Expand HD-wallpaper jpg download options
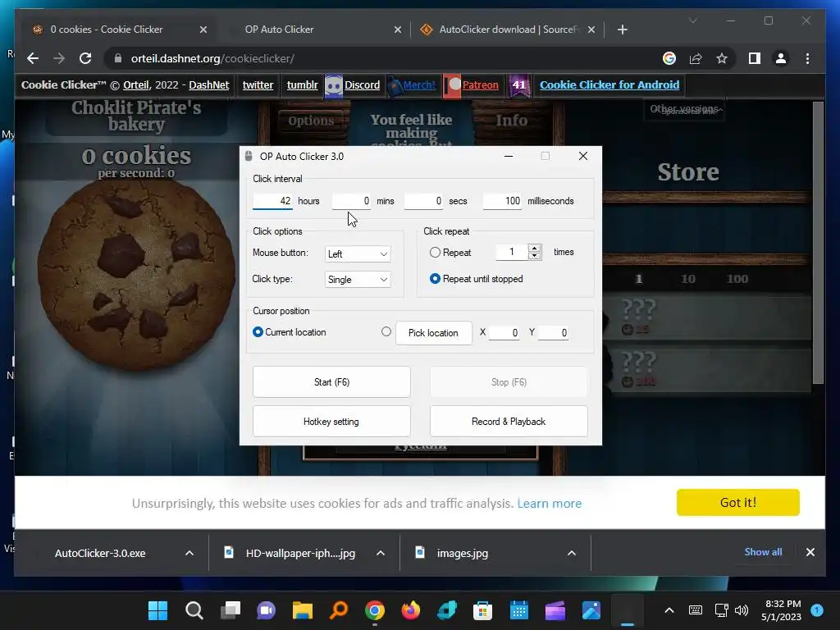840x630 pixels. [381, 553]
